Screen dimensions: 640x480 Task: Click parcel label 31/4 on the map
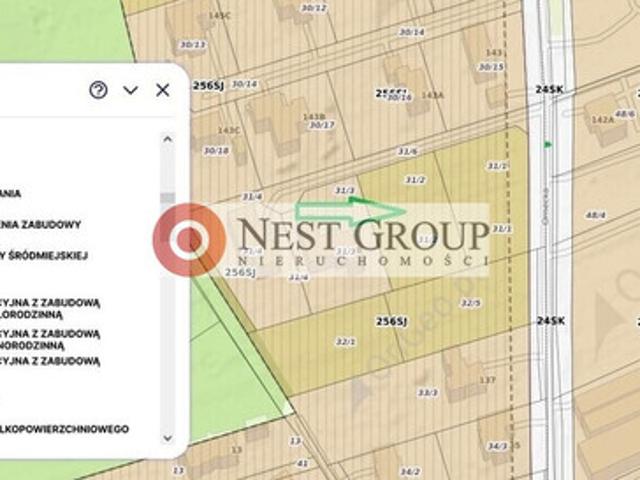tap(252, 197)
